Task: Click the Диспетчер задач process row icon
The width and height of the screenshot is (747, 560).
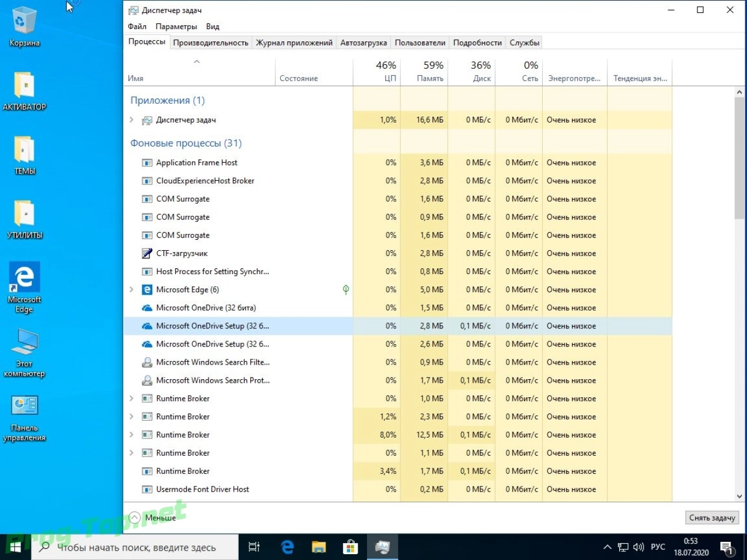Action: click(147, 120)
